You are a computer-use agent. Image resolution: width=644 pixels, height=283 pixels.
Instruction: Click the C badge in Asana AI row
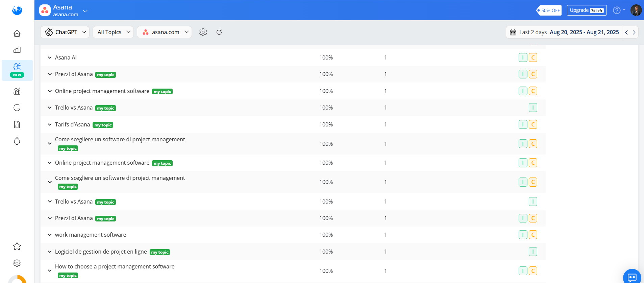pyautogui.click(x=533, y=57)
